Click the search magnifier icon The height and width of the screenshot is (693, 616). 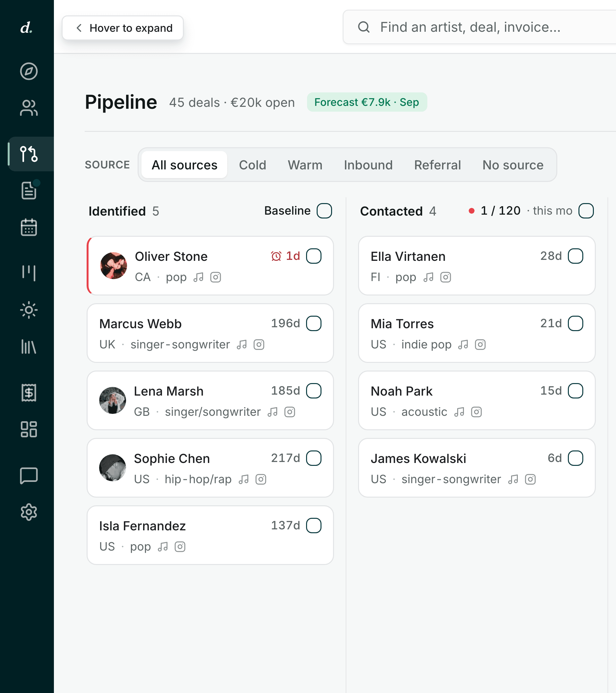(x=364, y=27)
